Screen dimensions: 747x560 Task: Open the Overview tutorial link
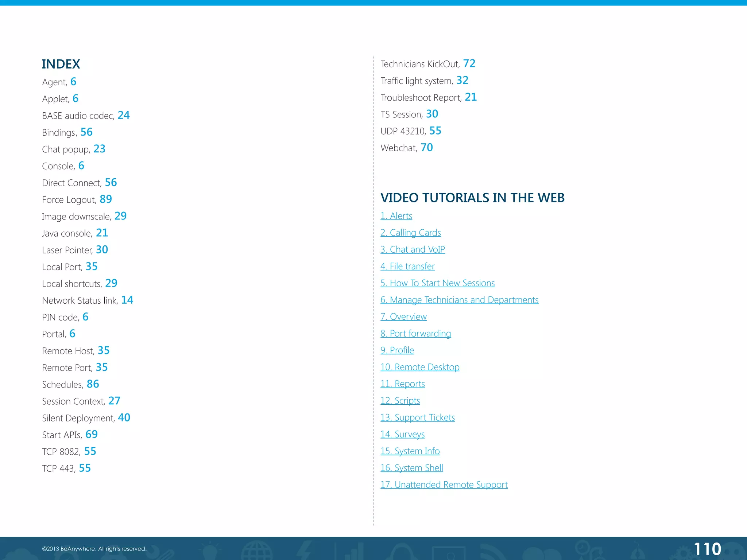pyautogui.click(x=403, y=316)
